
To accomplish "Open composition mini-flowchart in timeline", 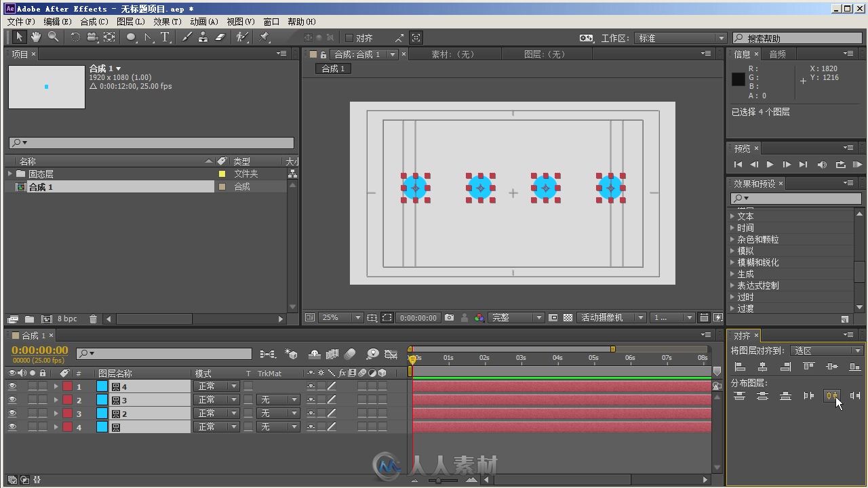I will click(x=268, y=354).
